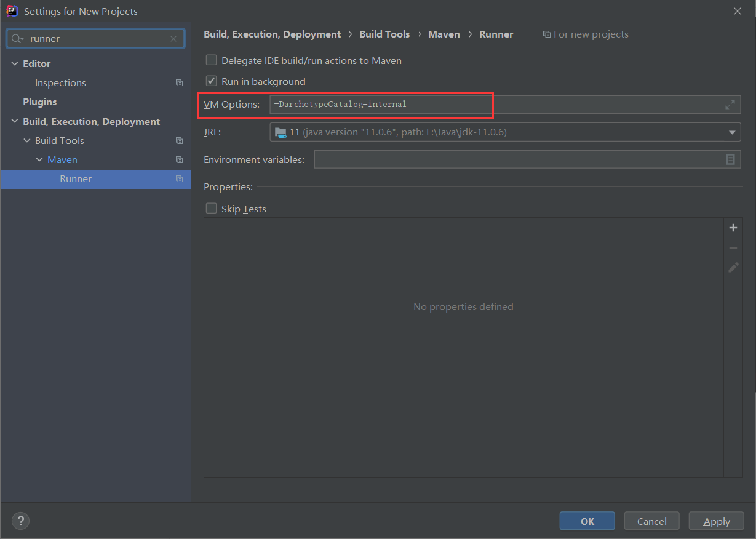
Task: Click the For new projects icon
Action: coord(546,34)
